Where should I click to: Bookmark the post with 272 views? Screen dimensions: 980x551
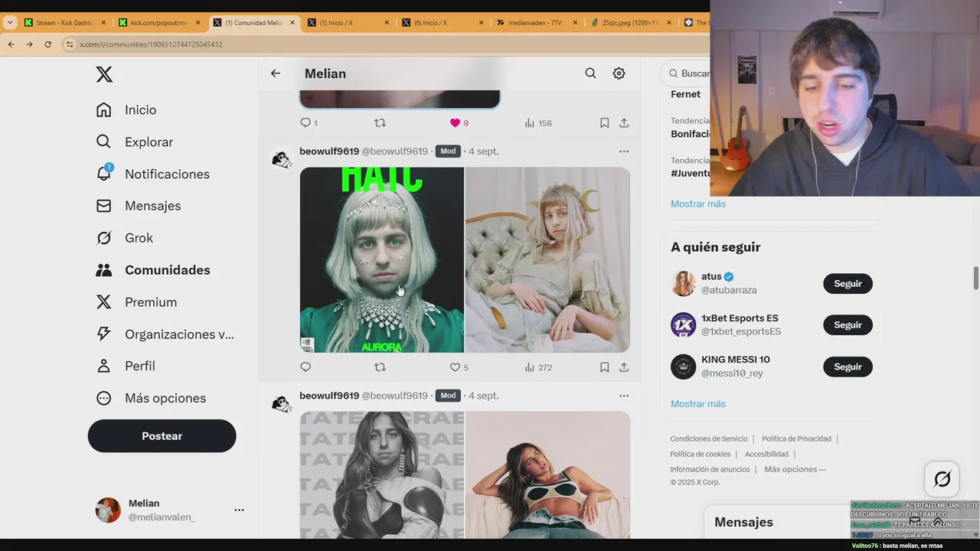[604, 367]
